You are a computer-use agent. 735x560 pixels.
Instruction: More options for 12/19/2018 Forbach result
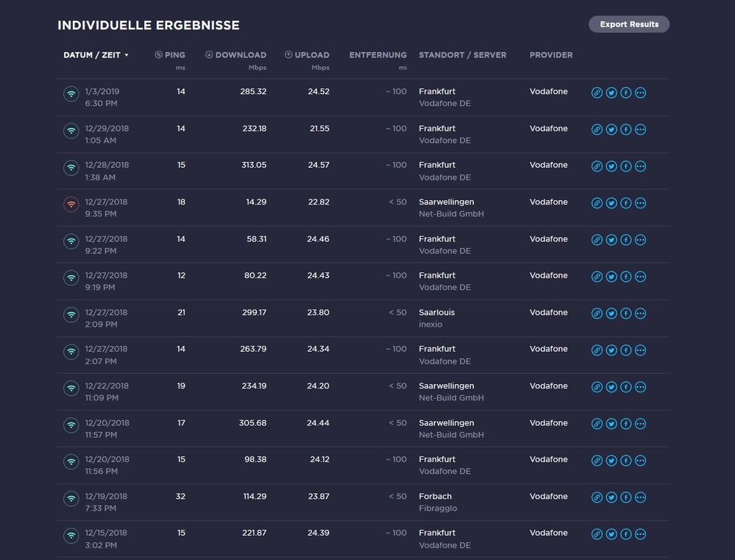[640, 497]
